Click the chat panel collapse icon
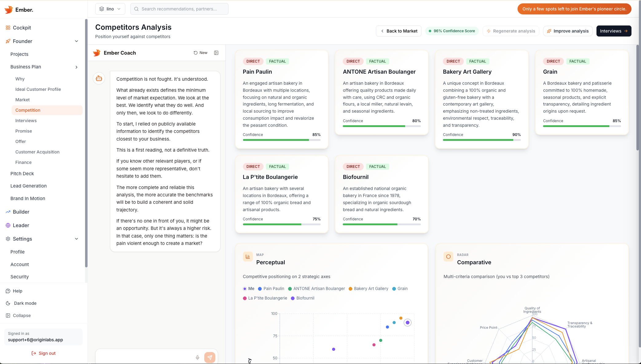The image size is (641, 364). [x=216, y=53]
